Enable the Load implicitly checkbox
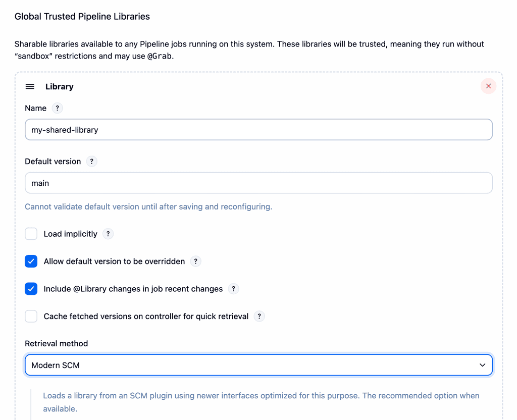 point(31,234)
